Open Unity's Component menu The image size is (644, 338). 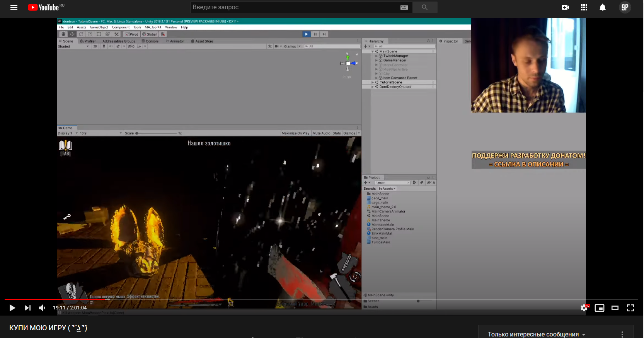(121, 27)
